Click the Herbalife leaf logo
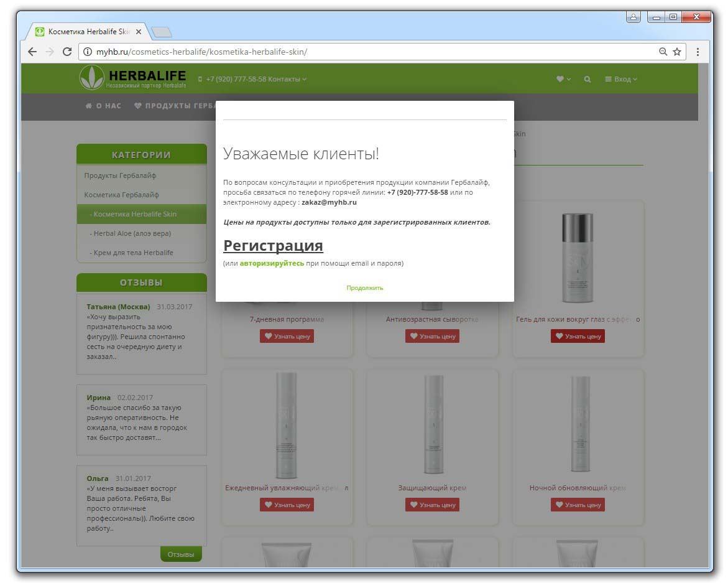Viewport: 728px width, 583px height. [92, 78]
